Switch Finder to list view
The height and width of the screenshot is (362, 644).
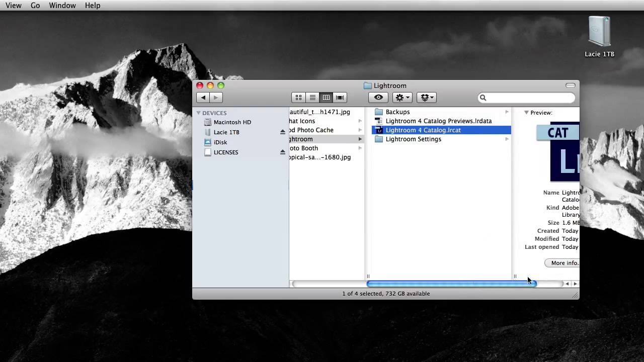[x=312, y=98]
